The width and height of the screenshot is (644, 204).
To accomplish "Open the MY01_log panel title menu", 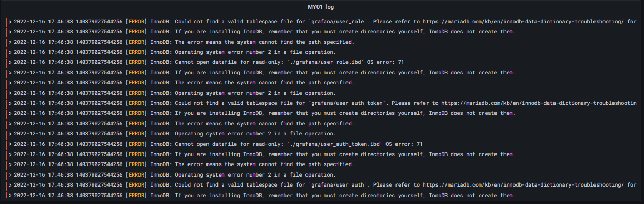I will coord(321,7).
